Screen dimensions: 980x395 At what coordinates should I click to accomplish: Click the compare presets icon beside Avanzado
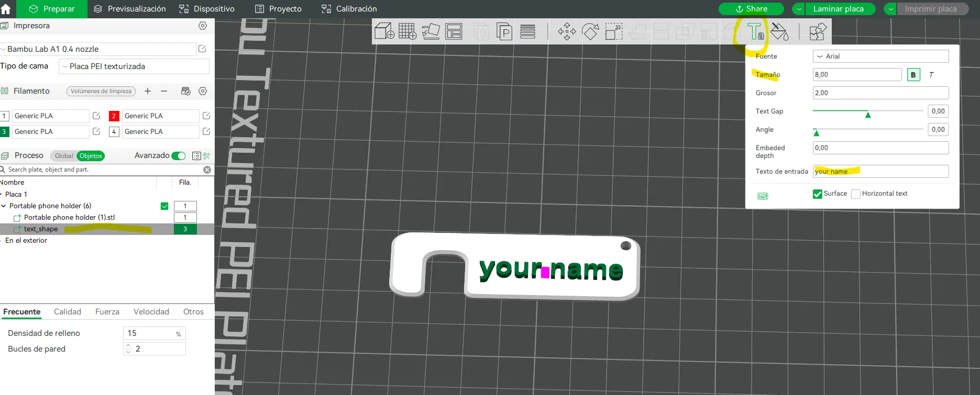coord(206,156)
